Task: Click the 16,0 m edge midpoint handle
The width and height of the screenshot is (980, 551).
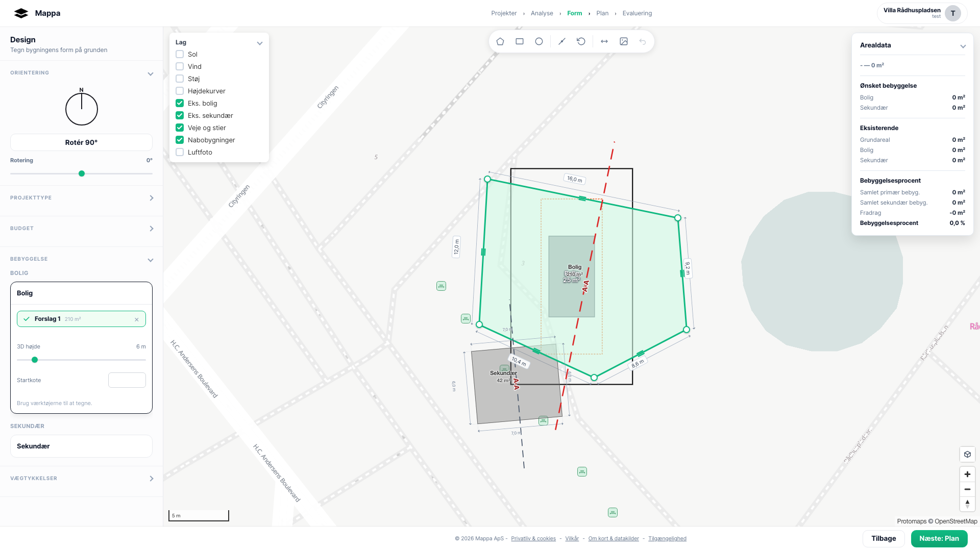Action: pyautogui.click(x=582, y=198)
